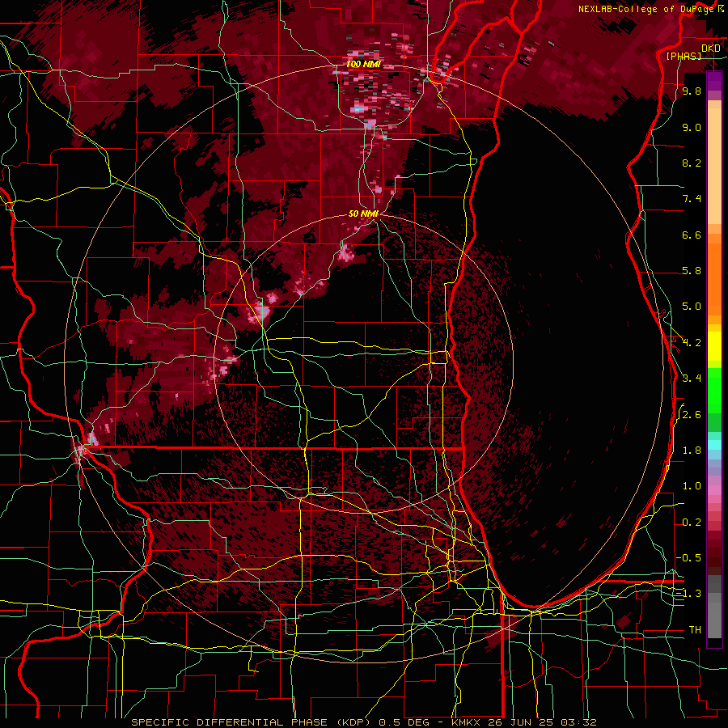
Task: Click the 2.6 scale value
Action: coord(692,415)
